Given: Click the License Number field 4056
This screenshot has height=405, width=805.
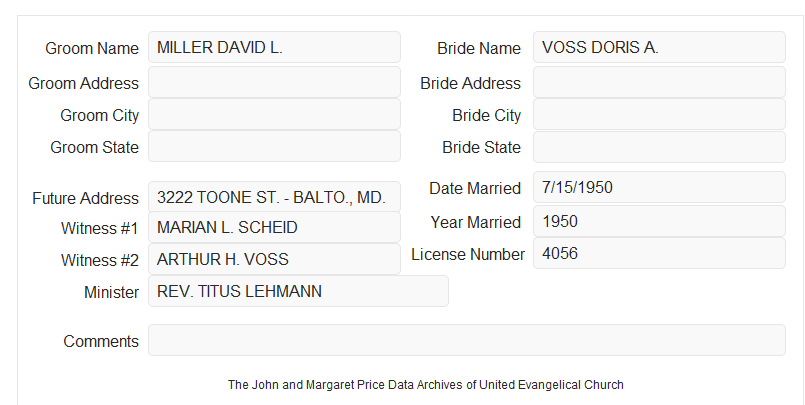Looking at the screenshot, I should [x=659, y=253].
